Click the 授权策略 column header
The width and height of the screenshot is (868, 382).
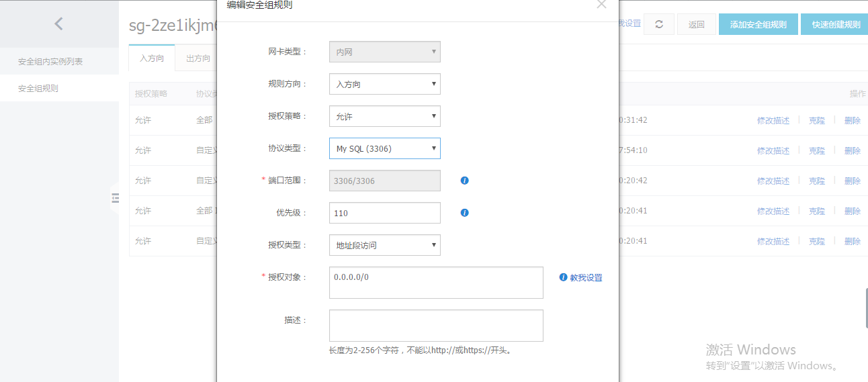click(x=151, y=93)
